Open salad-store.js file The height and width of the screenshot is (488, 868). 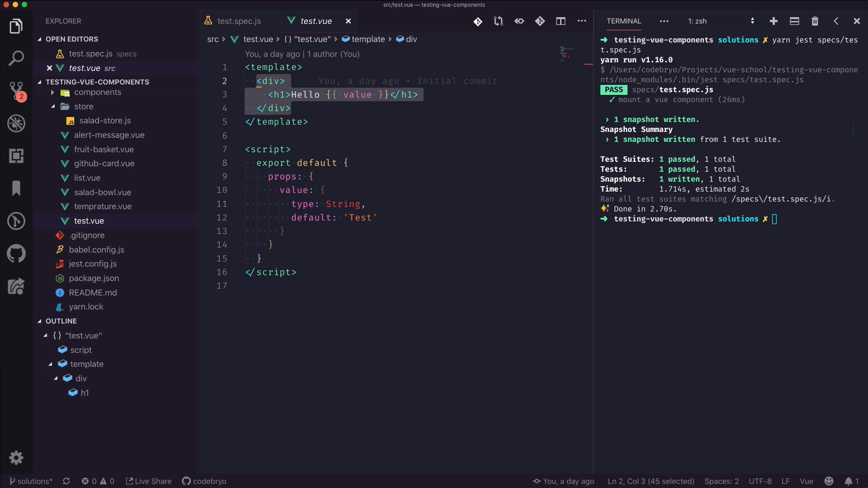click(x=105, y=121)
